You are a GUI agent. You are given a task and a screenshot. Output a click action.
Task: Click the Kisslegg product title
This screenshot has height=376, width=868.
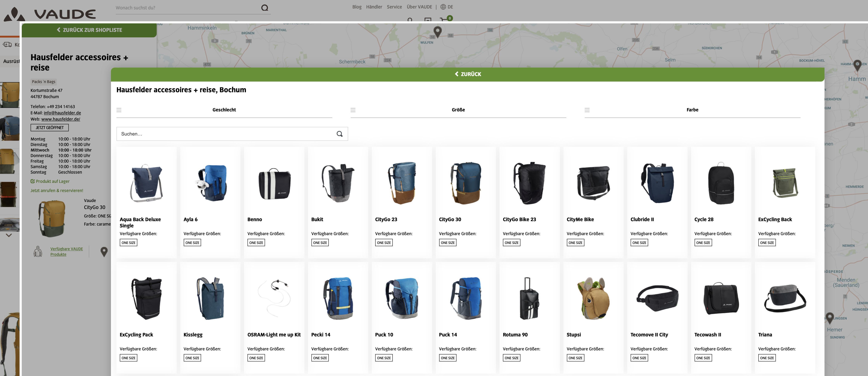click(193, 335)
